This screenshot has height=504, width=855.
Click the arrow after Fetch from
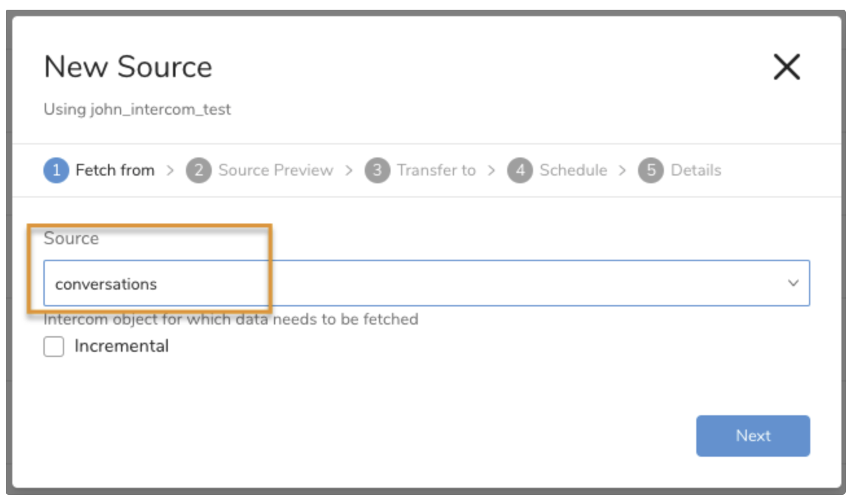tap(170, 170)
